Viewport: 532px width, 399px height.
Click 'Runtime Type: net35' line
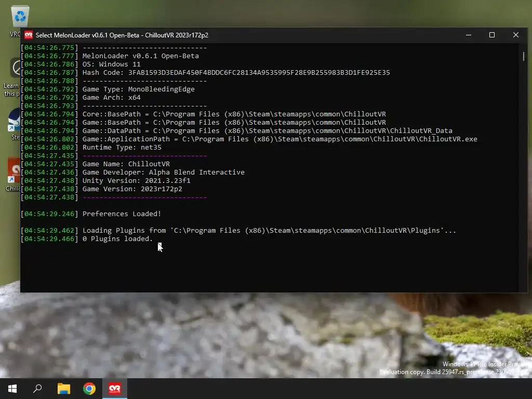[122, 147]
